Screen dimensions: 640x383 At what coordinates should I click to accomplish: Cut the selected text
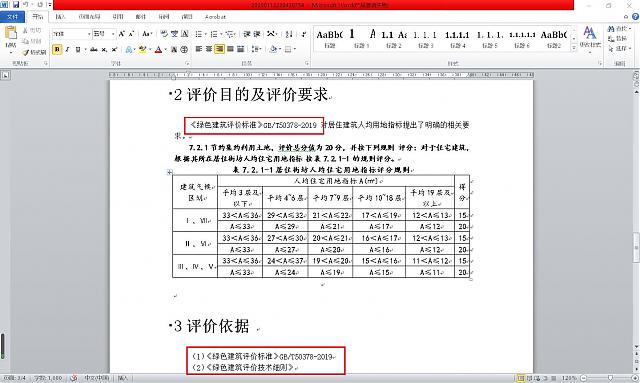pos(32,31)
